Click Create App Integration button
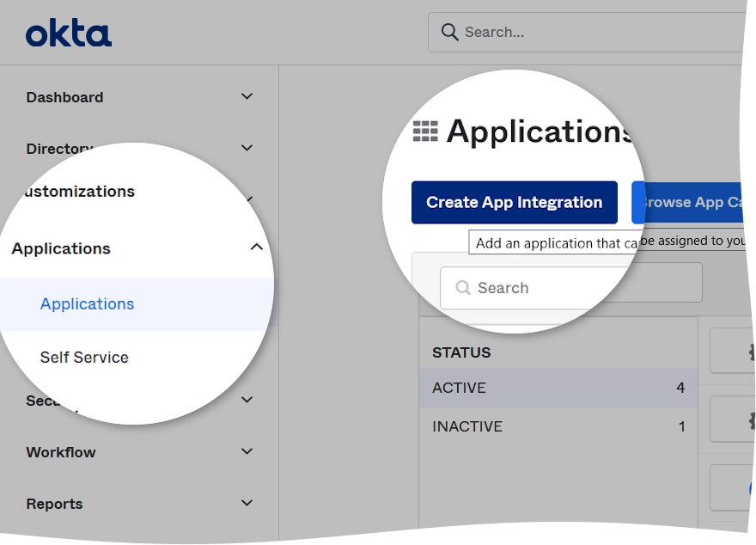Image resolution: width=756 pixels, height=545 pixels. click(x=515, y=203)
